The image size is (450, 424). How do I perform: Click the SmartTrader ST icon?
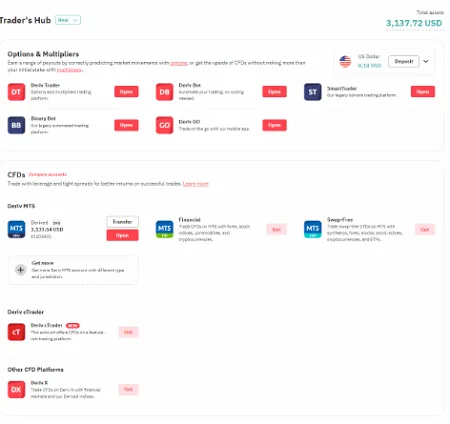tap(312, 92)
